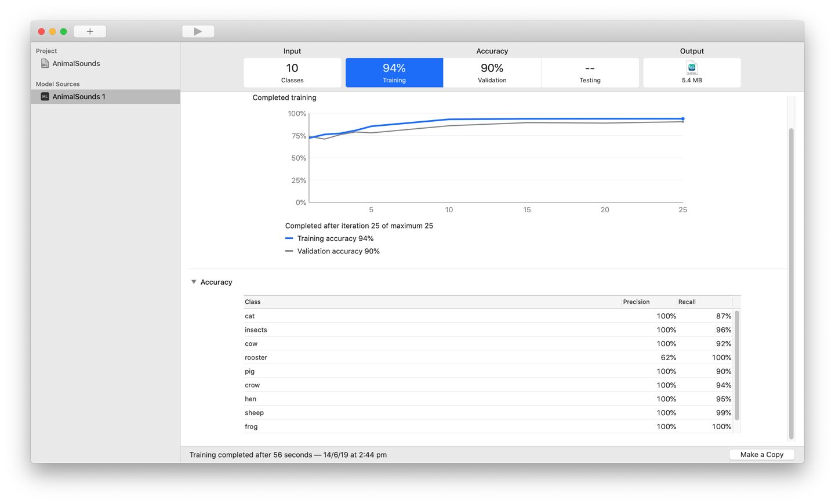This screenshot has height=504, width=835.
Task: Click the AnimalSounds 1 model source icon
Action: [x=45, y=96]
